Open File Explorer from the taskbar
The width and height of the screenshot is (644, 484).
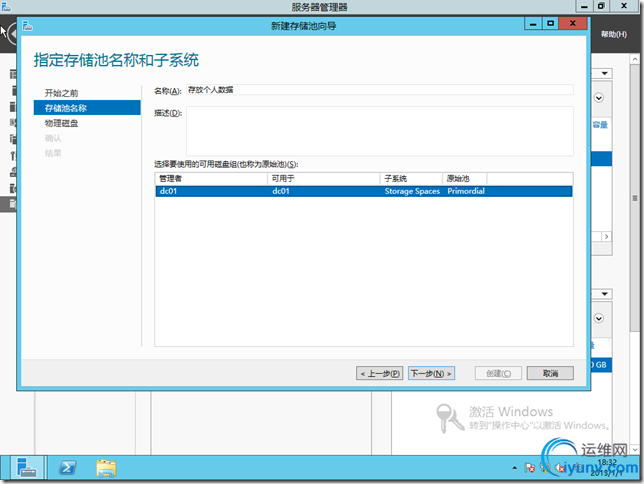click(x=106, y=468)
